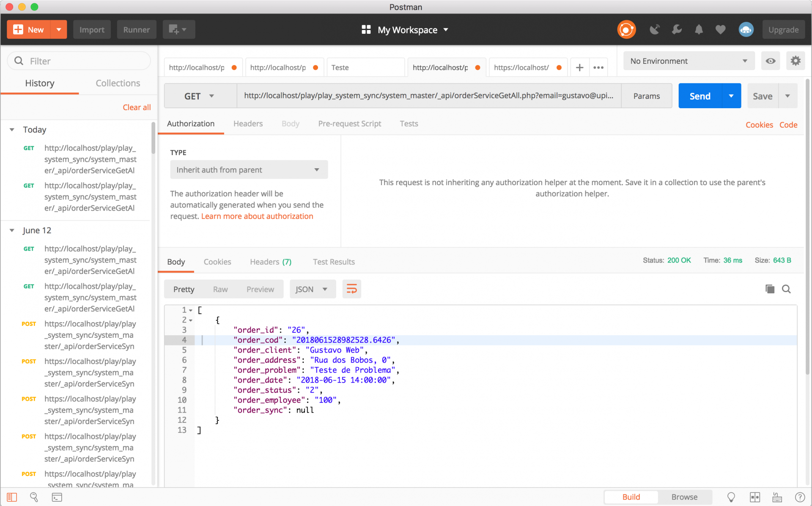Switch to two pane layout icon
The image size is (812, 506).
click(x=754, y=497)
